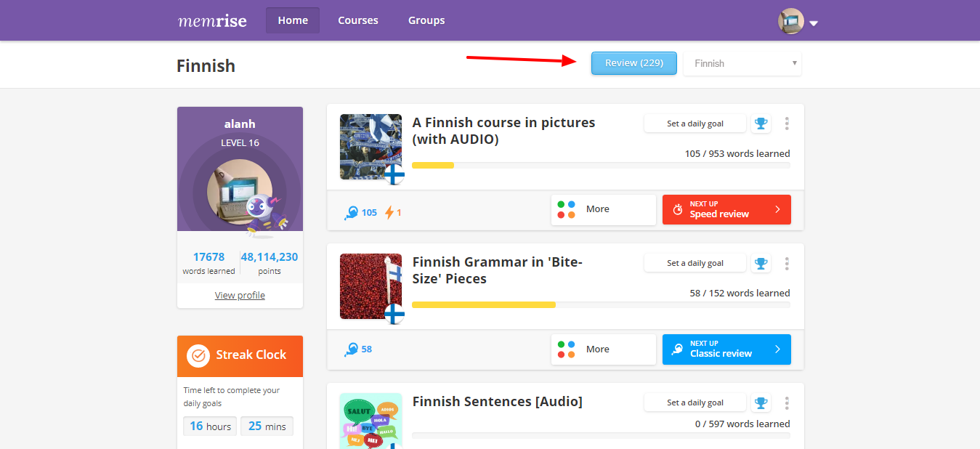Click '105 / 953 words learned' text
Image resolution: width=980 pixels, height=449 pixels.
click(737, 153)
